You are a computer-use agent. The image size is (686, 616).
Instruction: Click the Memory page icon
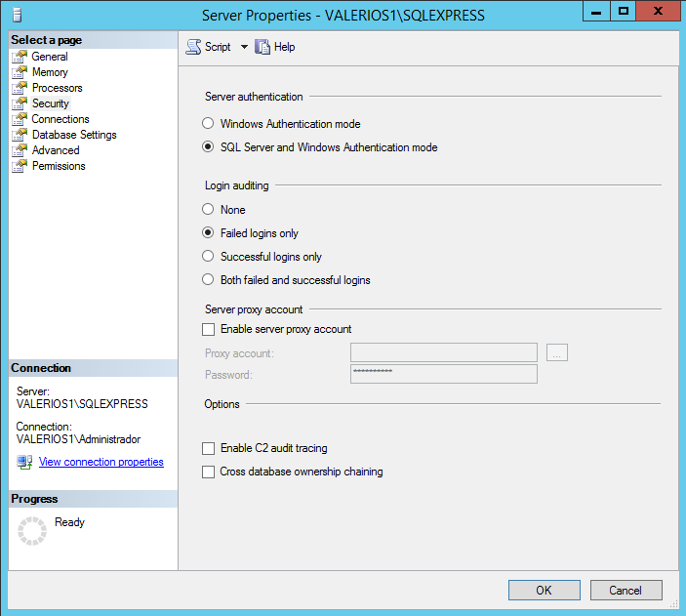(x=20, y=72)
